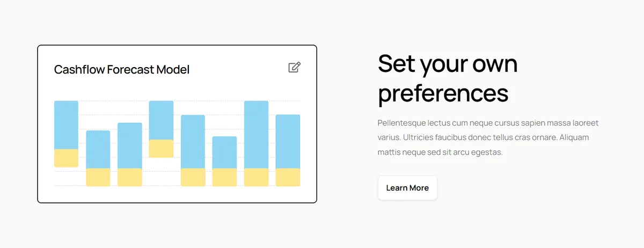Click the second yellow bar segment
This screenshot has width=644, height=248.
click(98, 177)
